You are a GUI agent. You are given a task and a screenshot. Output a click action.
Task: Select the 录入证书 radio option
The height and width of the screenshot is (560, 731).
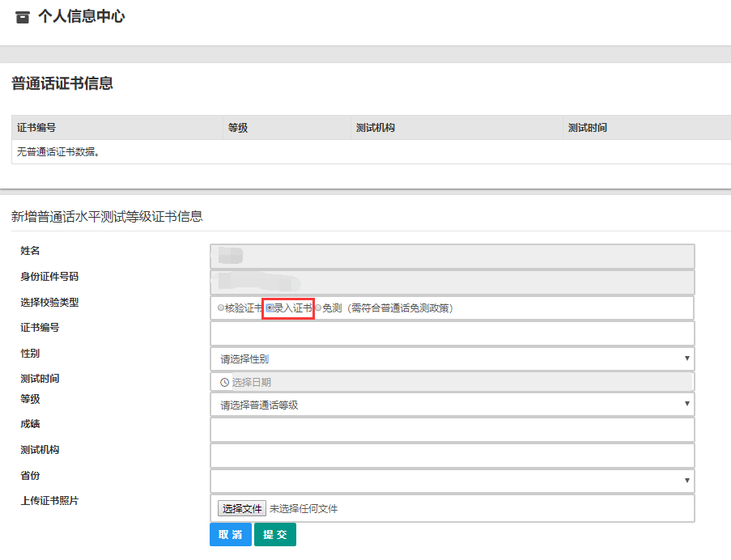pyautogui.click(x=270, y=308)
